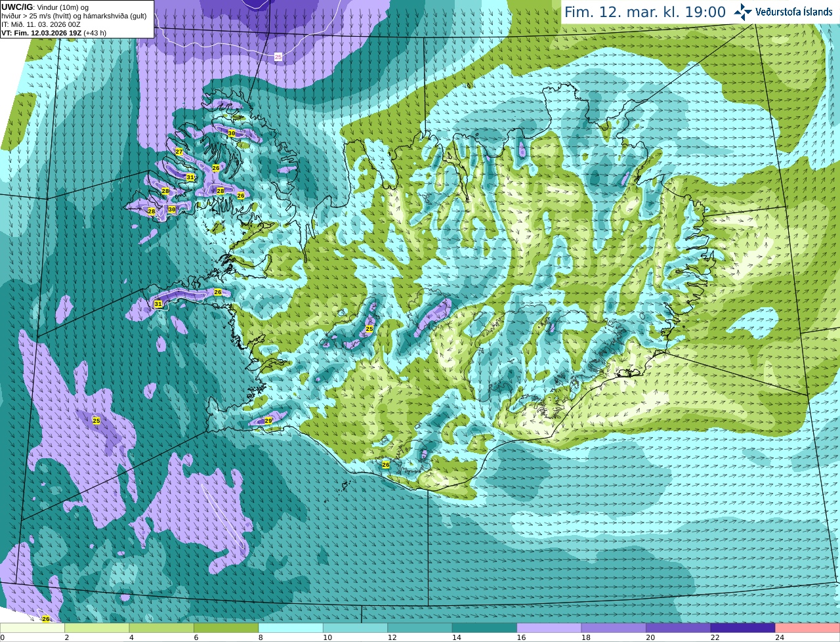
Task: Pick the 4–6 m/s legend swatch
Action: (x=161, y=628)
